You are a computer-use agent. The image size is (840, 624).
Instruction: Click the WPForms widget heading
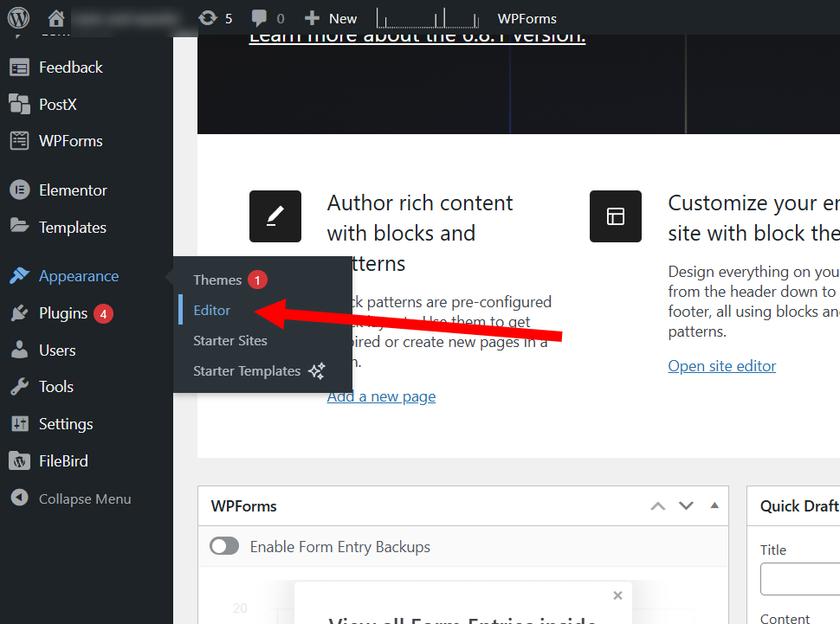click(243, 506)
